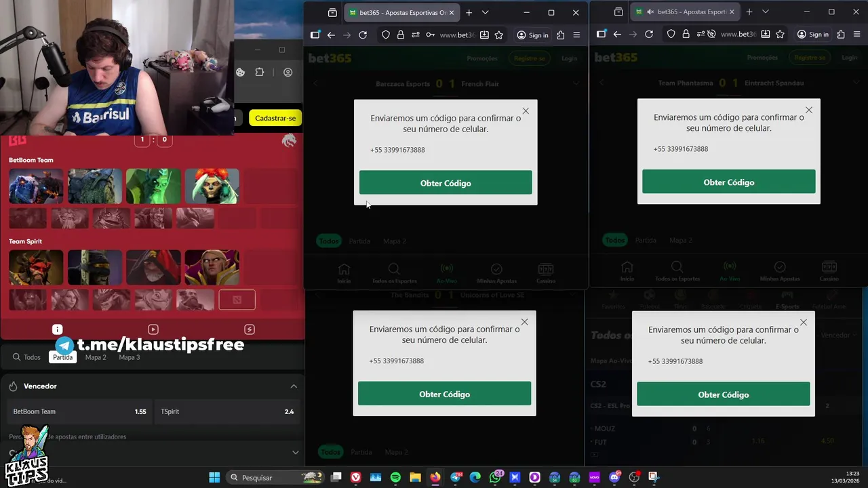Viewport: 868px width, 488px height.
Task: Close the code dialog in Barczaca window
Action: click(x=526, y=110)
